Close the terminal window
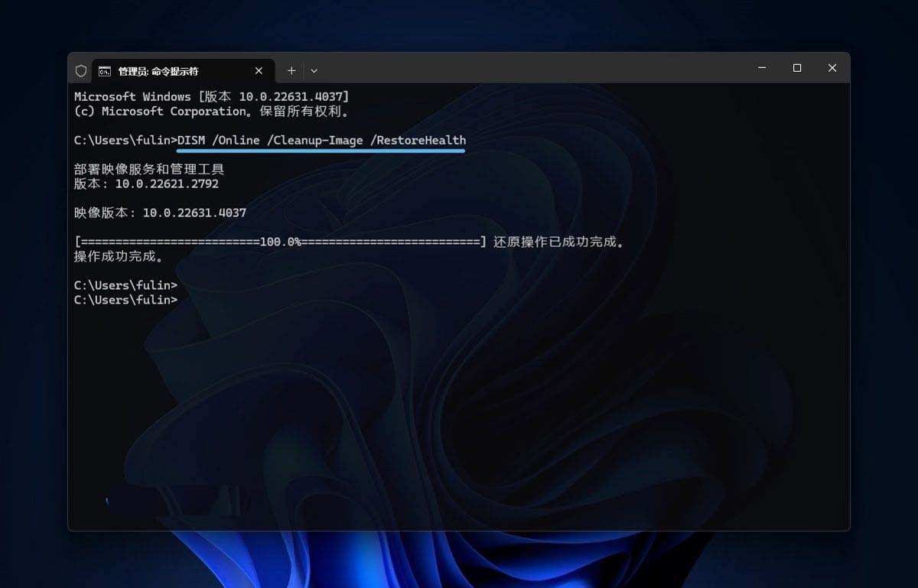Screen dimensions: 918x588 point(832,68)
